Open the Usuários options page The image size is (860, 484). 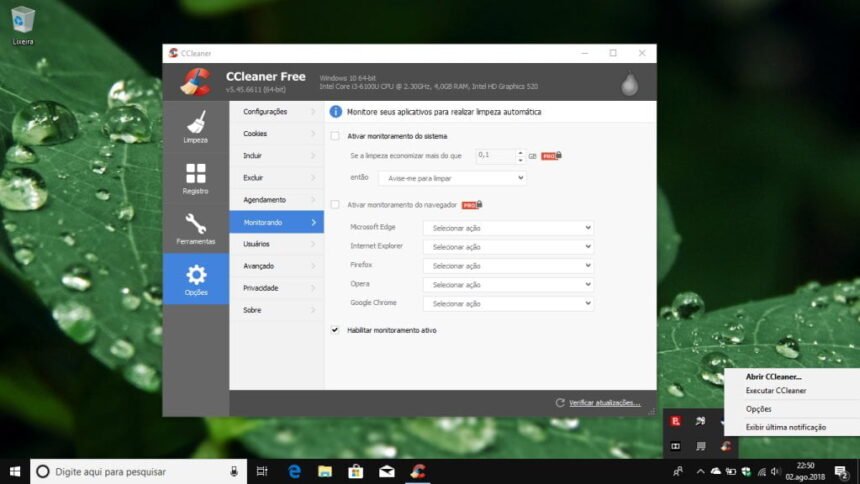tap(276, 244)
